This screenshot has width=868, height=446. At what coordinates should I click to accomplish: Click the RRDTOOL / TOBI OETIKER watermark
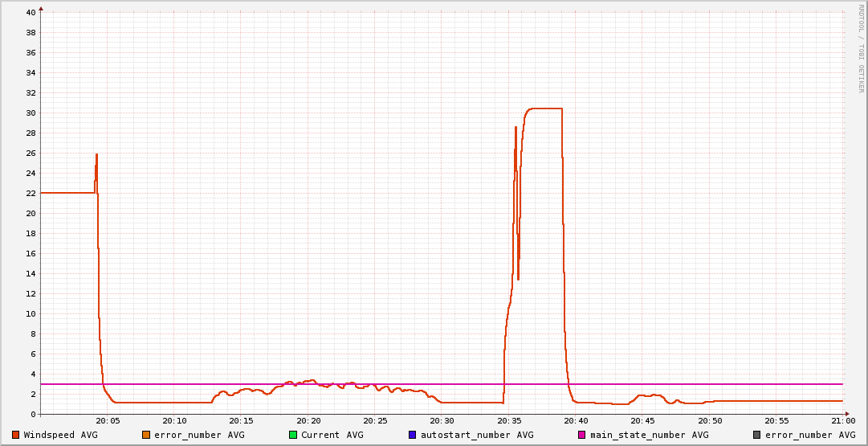(x=861, y=48)
